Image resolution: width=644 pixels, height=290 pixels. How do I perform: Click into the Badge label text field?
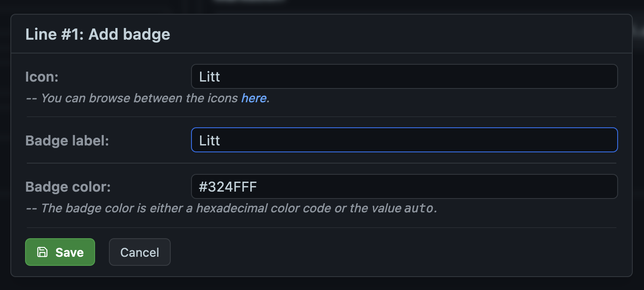(x=404, y=140)
